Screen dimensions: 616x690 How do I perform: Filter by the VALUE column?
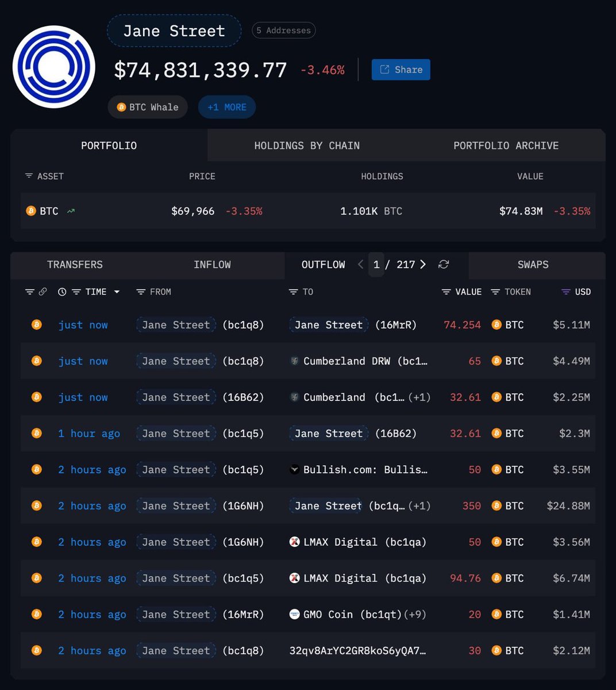tap(446, 292)
